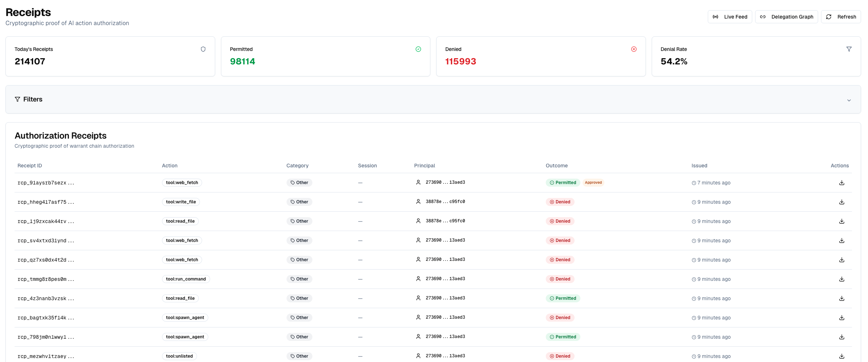
Task: Click the Denial Rate value 54.2%
Action: 674,61
